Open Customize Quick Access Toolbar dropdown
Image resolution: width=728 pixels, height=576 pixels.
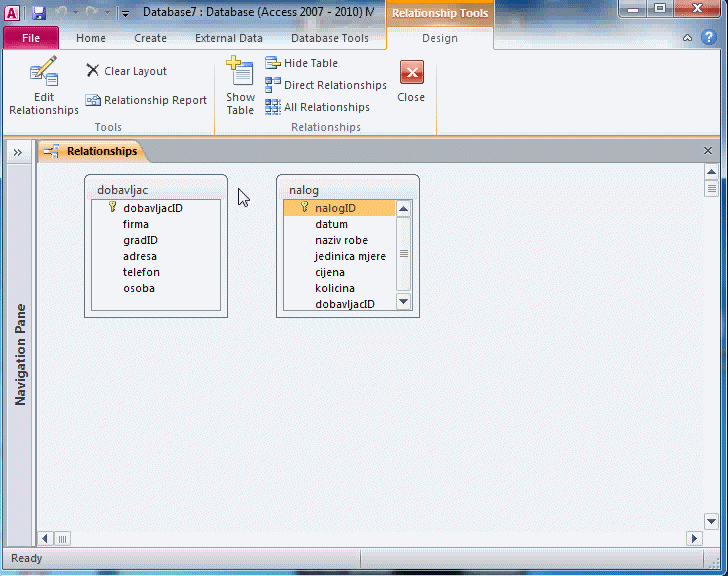pyautogui.click(x=125, y=14)
